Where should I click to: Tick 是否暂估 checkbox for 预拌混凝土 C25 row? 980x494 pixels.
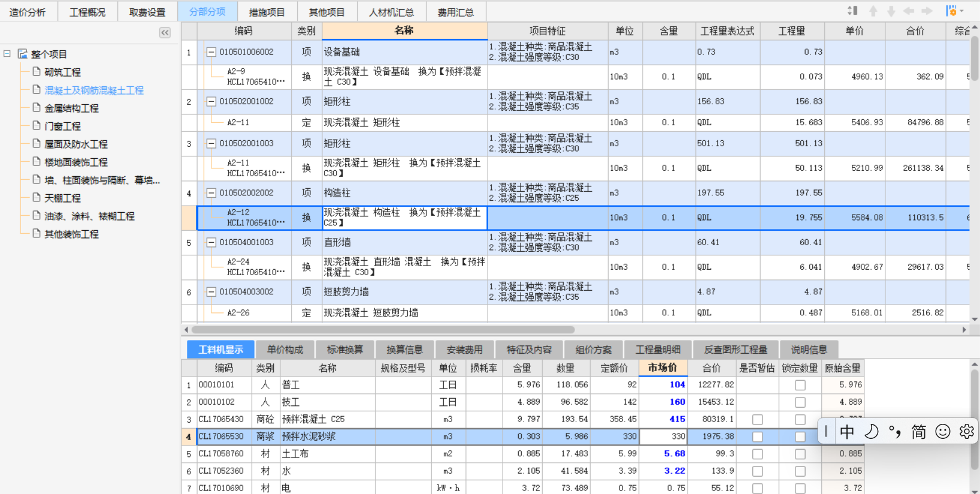tap(757, 420)
